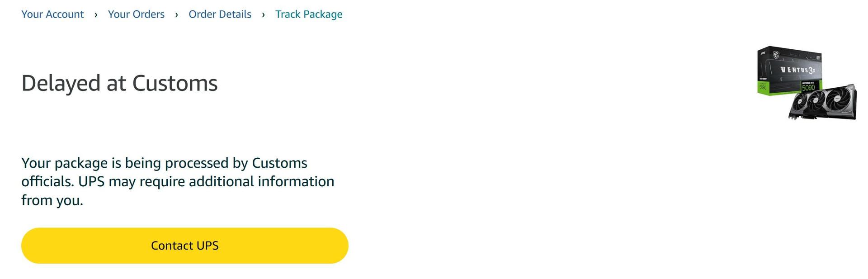This screenshot has width=868, height=279.
Task: Go to Your Orders breadcrumb
Action: click(136, 14)
